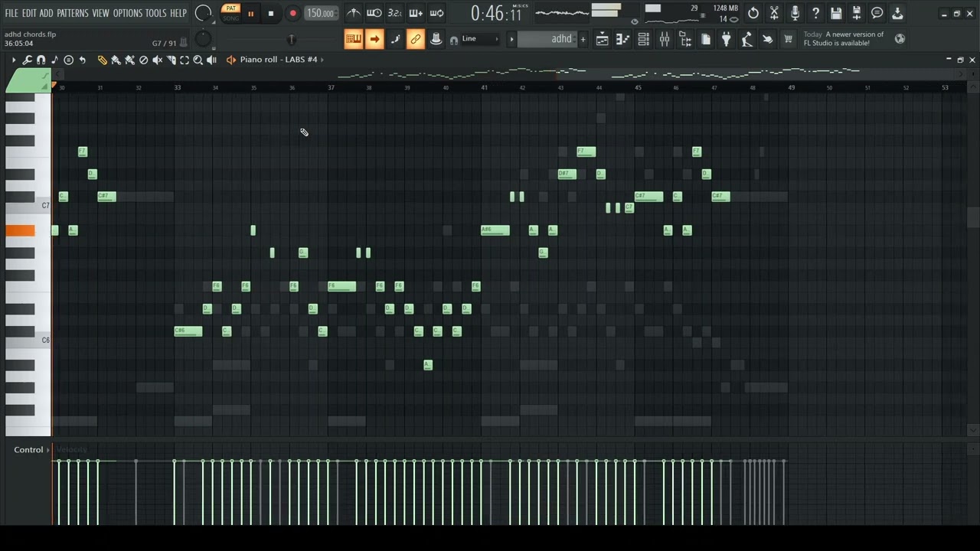This screenshot has height=551, width=980.
Task: Toggle overdub blend recording
Action: click(x=416, y=13)
